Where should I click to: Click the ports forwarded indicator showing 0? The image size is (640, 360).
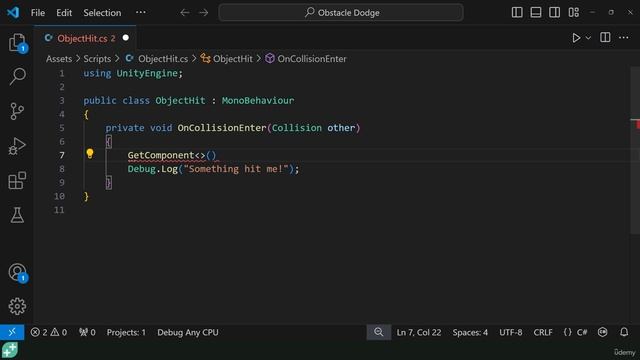click(x=87, y=332)
